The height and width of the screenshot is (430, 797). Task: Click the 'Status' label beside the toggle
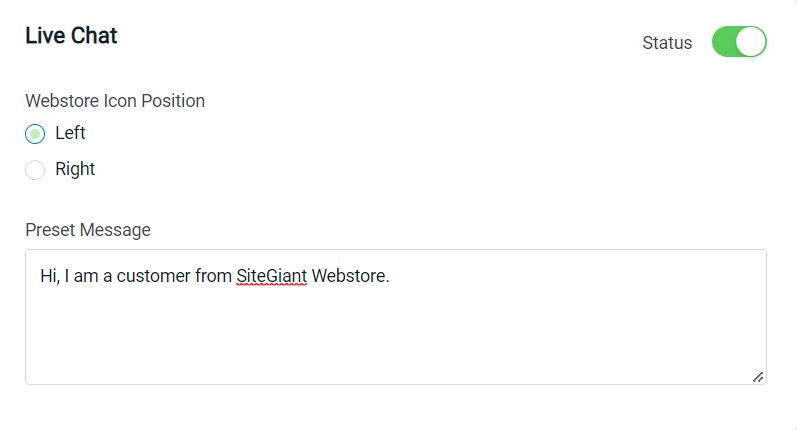[x=667, y=43]
